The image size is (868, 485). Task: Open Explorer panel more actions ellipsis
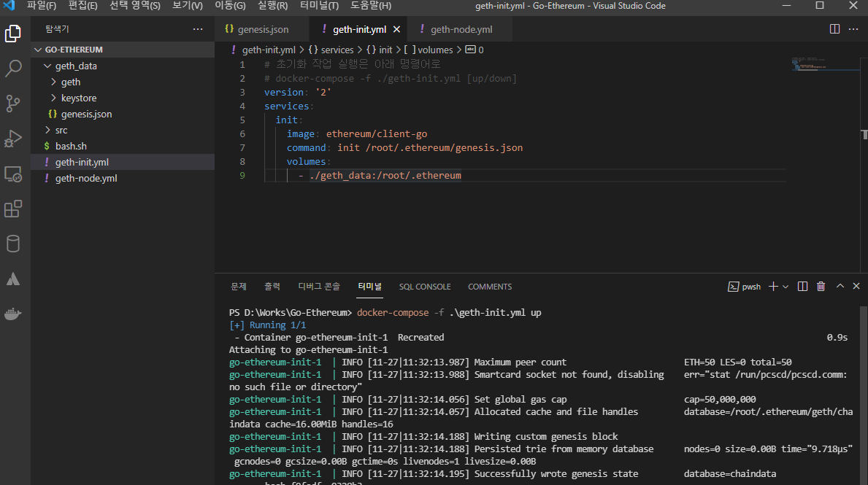[198, 28]
